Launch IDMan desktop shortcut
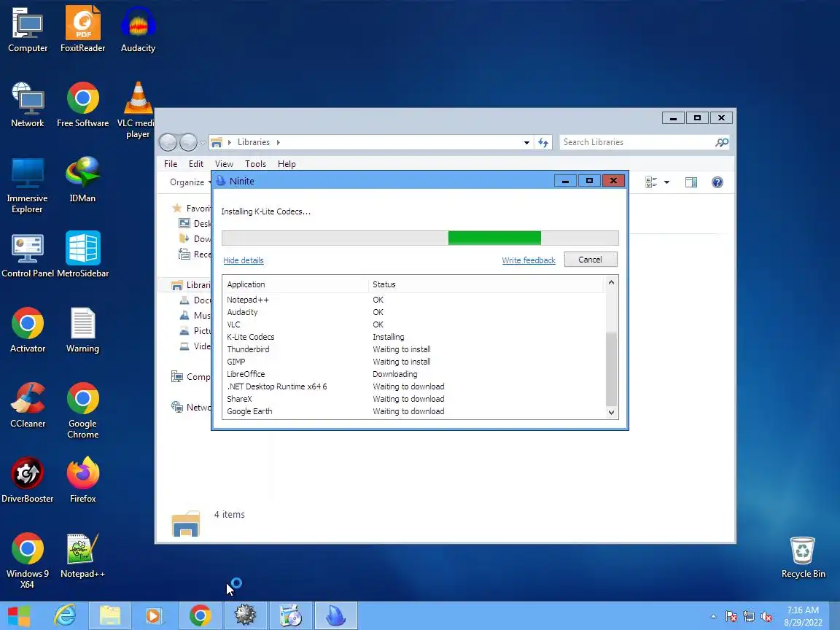This screenshot has width=840, height=630. 82,179
